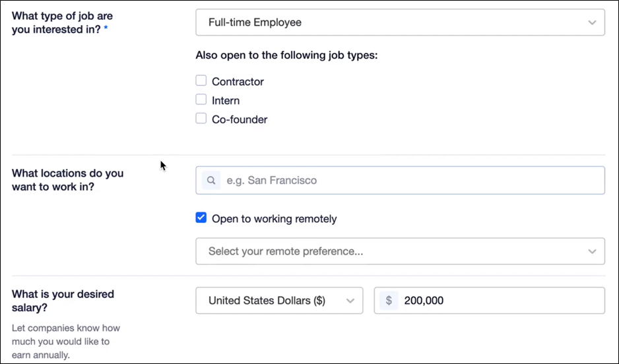Click the What is your desired salary heading
619x364 pixels.
(63, 301)
